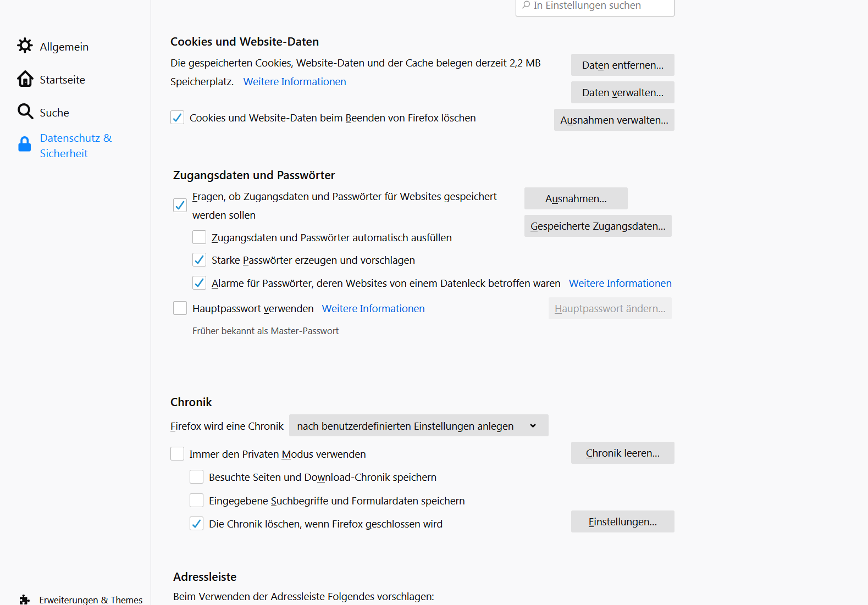
Task: Click the Allgemein gear icon
Action: click(x=25, y=46)
